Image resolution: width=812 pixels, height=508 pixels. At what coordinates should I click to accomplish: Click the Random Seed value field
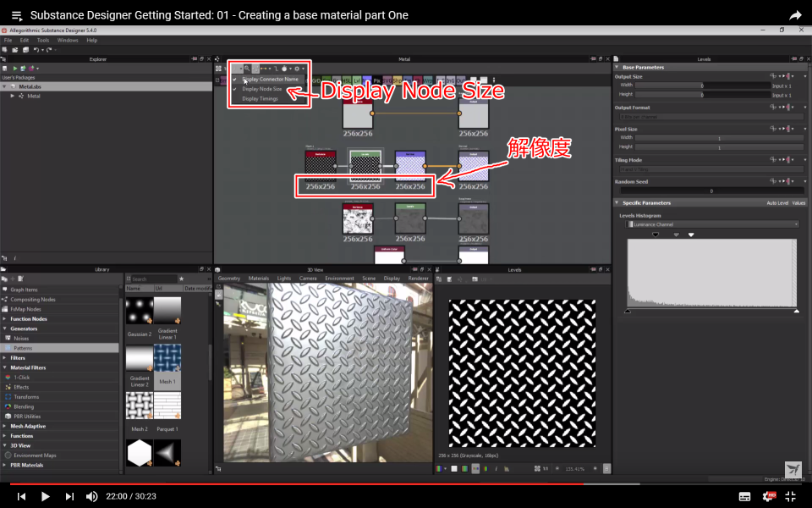[711, 190]
